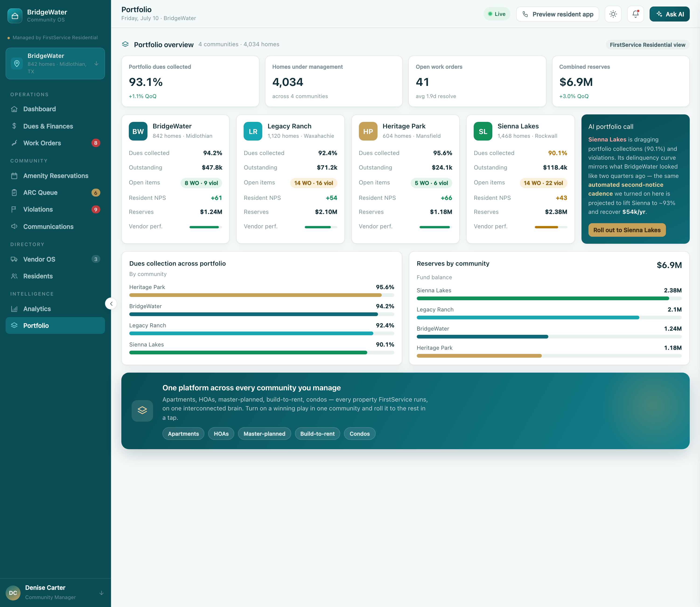Click Ask AI button
The image size is (700, 607).
coord(669,14)
